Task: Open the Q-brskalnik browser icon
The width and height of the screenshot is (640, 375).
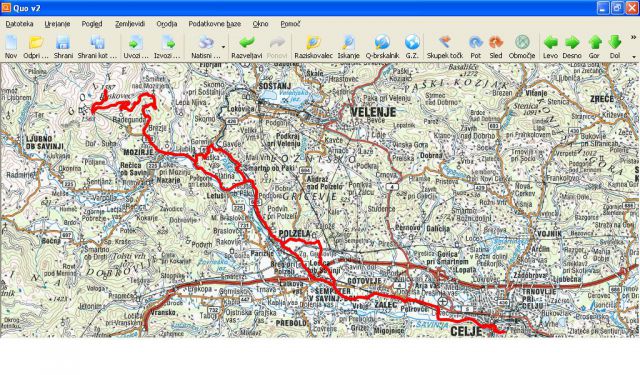Action: point(382,42)
